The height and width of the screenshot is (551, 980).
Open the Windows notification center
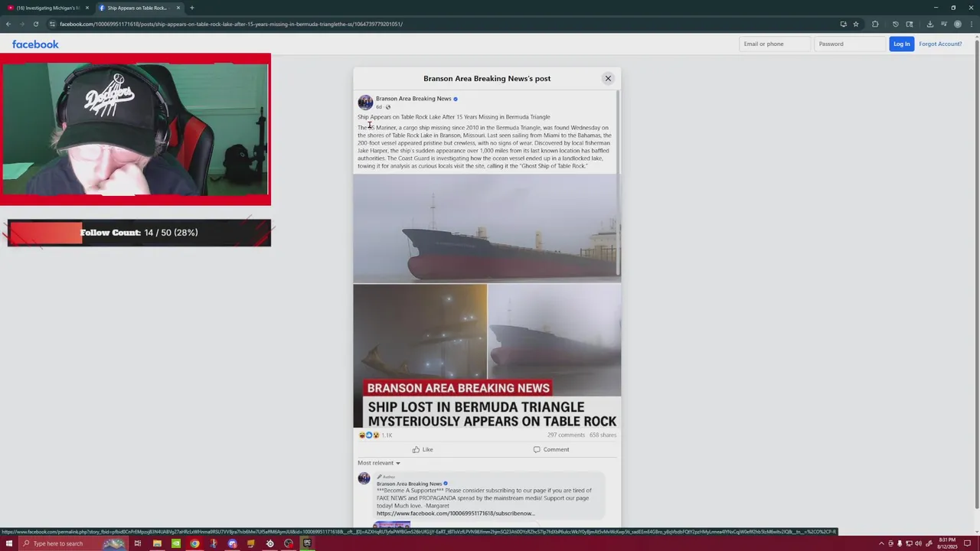point(966,543)
